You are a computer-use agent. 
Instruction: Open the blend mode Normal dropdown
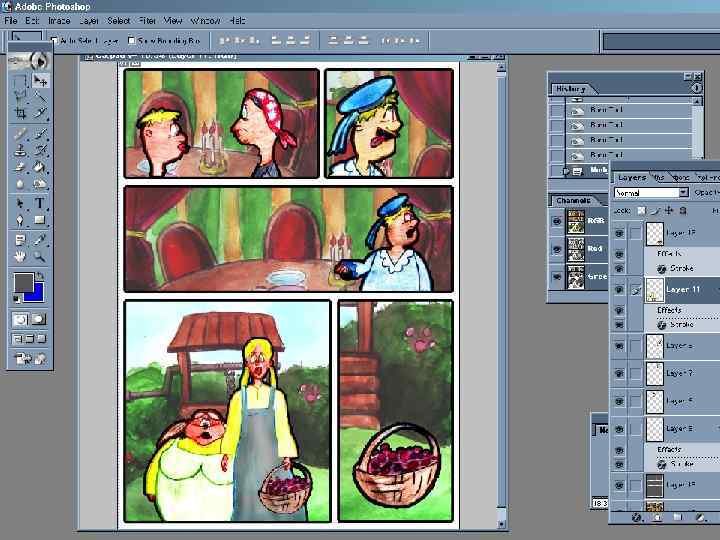coord(652,192)
